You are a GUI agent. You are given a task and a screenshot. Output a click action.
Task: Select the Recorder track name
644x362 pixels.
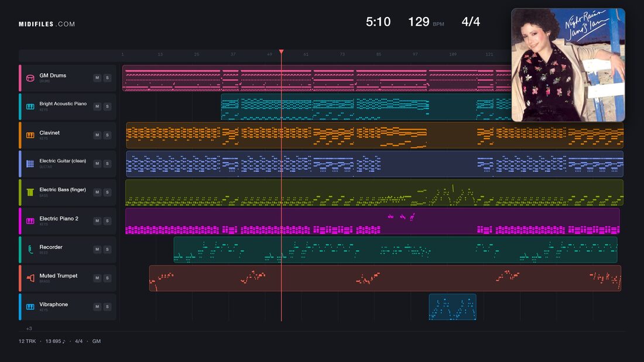51,247
